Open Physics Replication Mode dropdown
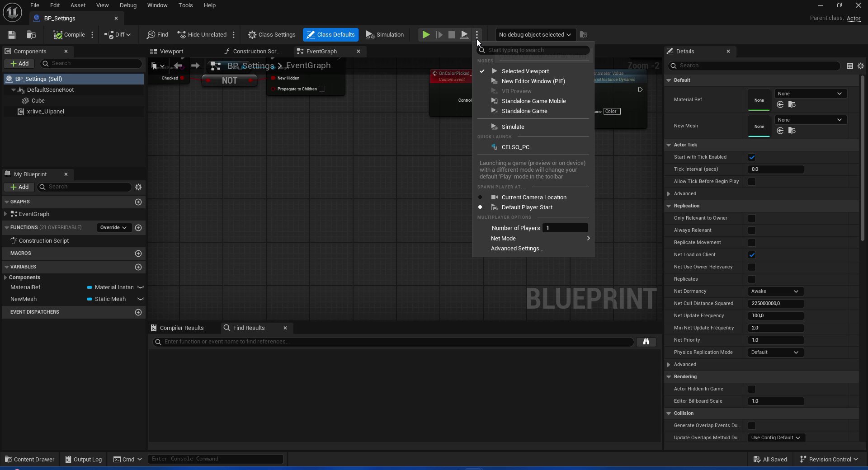 (x=775, y=352)
